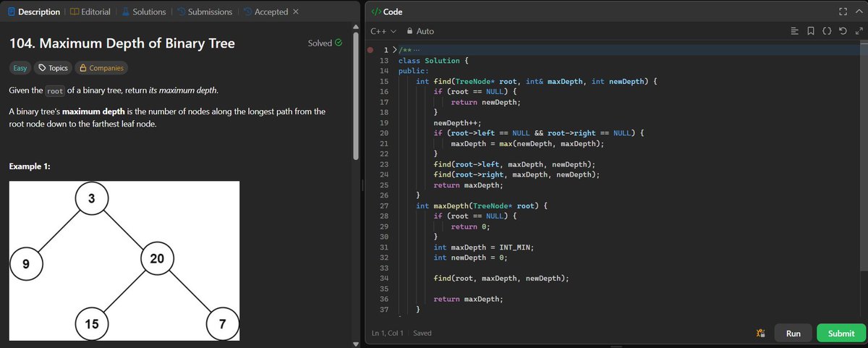868x348 pixels.
Task: Toggle the breakpoint dot on line 1
Action: pos(370,50)
